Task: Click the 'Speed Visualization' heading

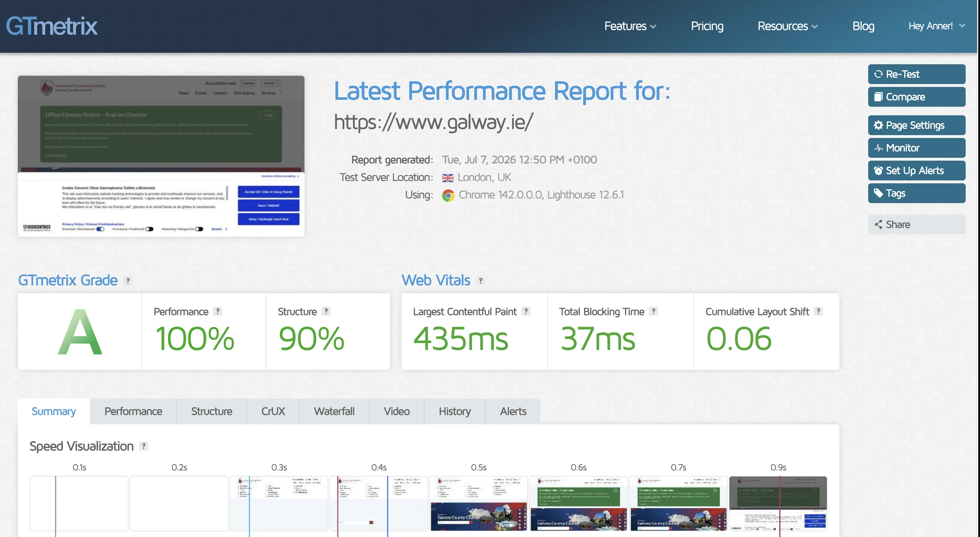Action: coord(81,446)
